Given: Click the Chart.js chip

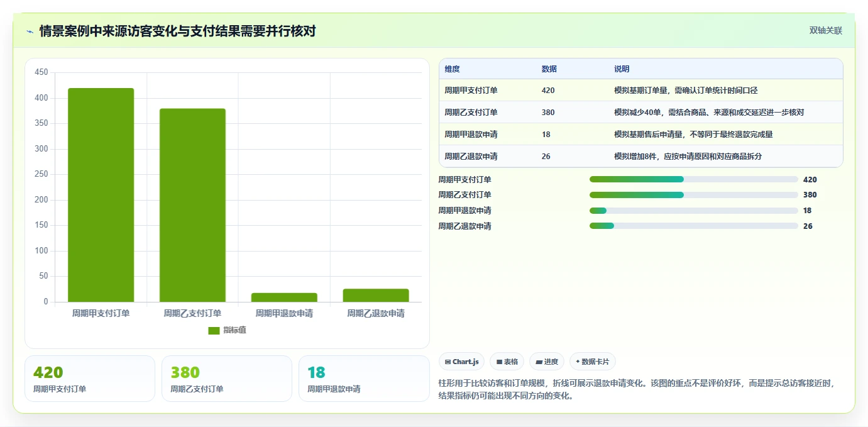Looking at the screenshot, I should coord(461,362).
